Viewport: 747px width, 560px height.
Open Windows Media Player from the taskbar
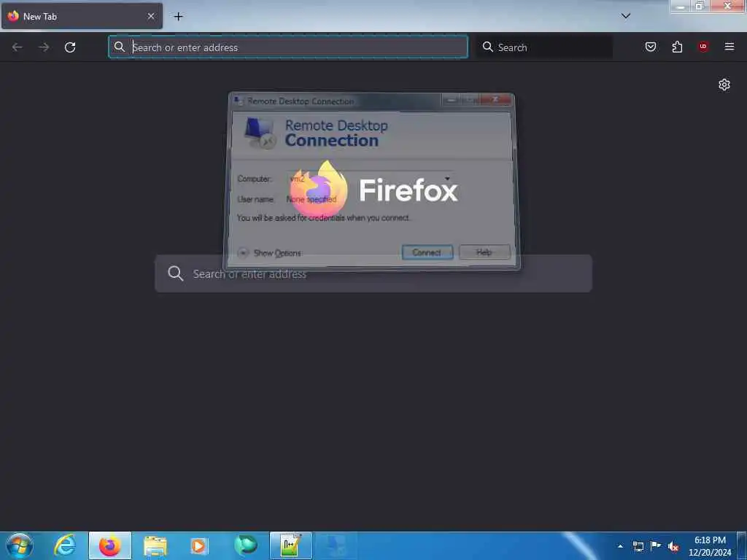(x=199, y=546)
